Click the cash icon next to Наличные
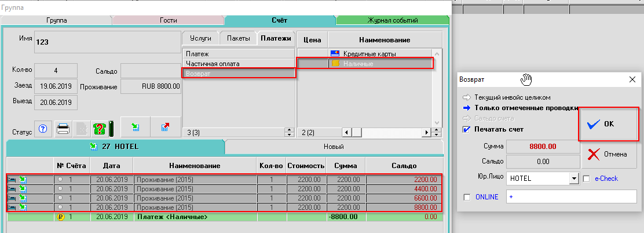 tap(335, 64)
